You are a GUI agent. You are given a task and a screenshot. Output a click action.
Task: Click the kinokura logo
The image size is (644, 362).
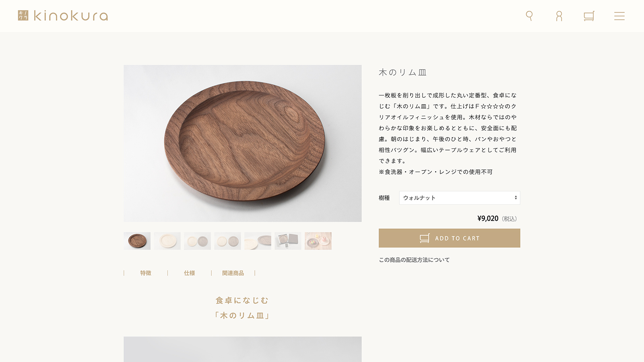point(63,16)
